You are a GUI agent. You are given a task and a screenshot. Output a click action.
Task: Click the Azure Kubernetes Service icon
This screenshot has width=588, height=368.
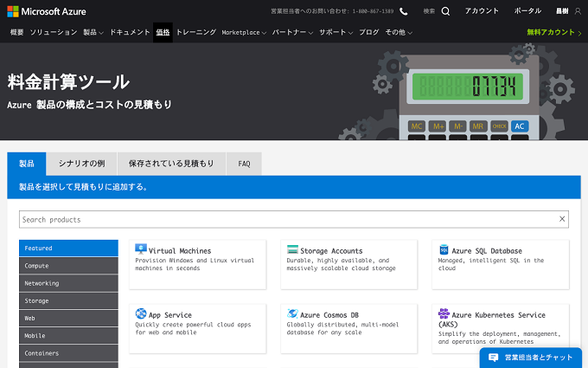(444, 313)
